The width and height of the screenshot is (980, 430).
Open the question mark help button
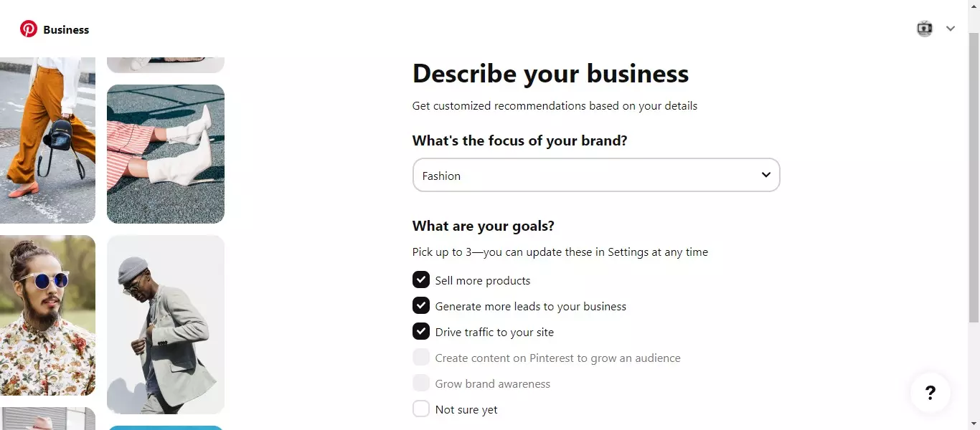coord(930,393)
